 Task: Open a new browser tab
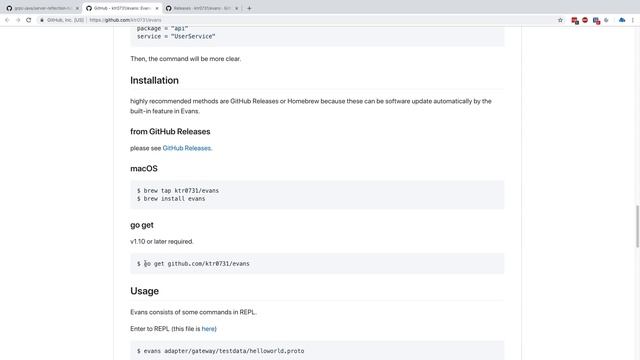pos(249,8)
